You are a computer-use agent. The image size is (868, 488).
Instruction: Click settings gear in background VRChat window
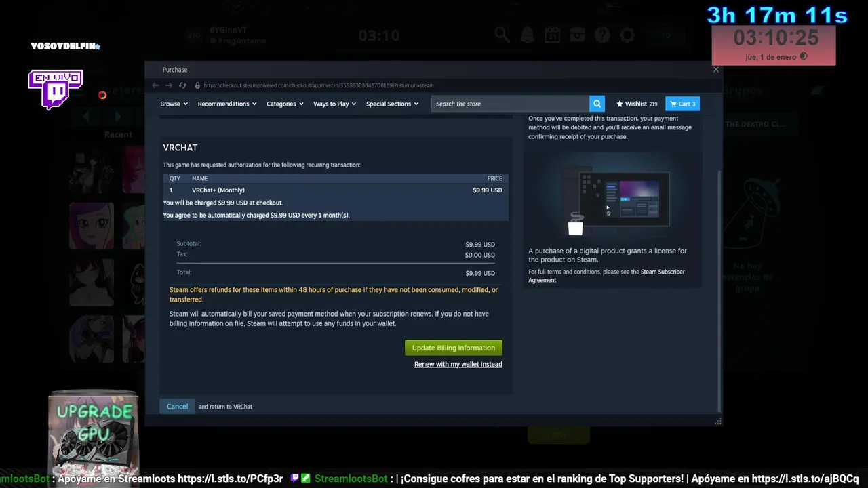[x=627, y=35]
